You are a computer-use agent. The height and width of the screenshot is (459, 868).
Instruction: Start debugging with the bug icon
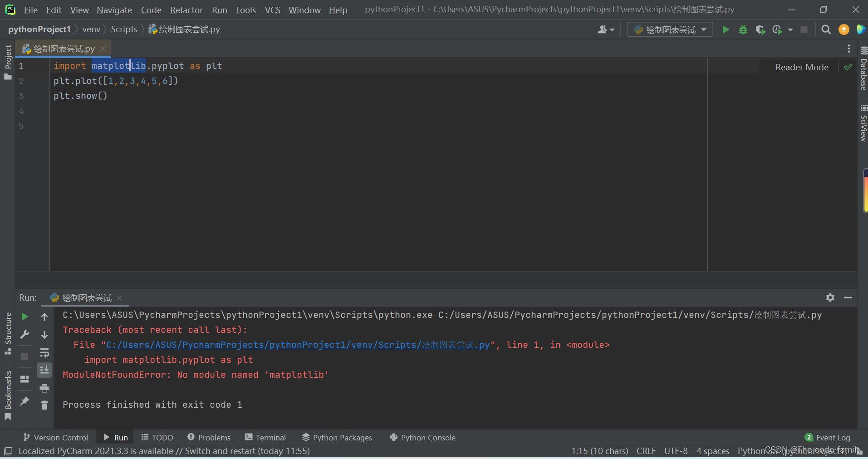click(x=743, y=29)
